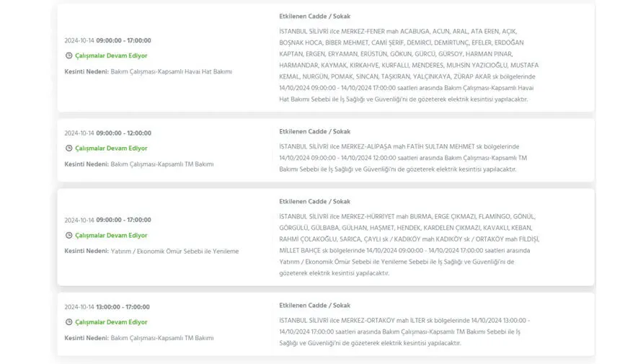
Task: Click the clock icon in the HÜRRİYET outage card
Action: pos(68,236)
